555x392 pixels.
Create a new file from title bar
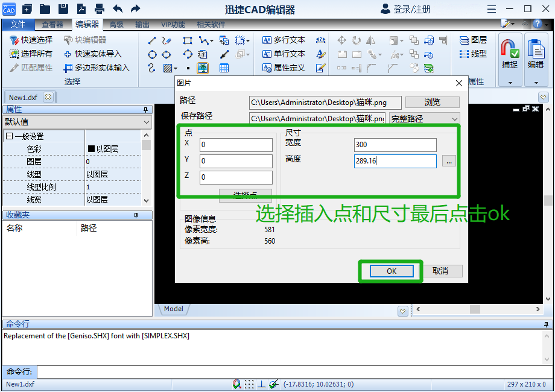[27, 9]
